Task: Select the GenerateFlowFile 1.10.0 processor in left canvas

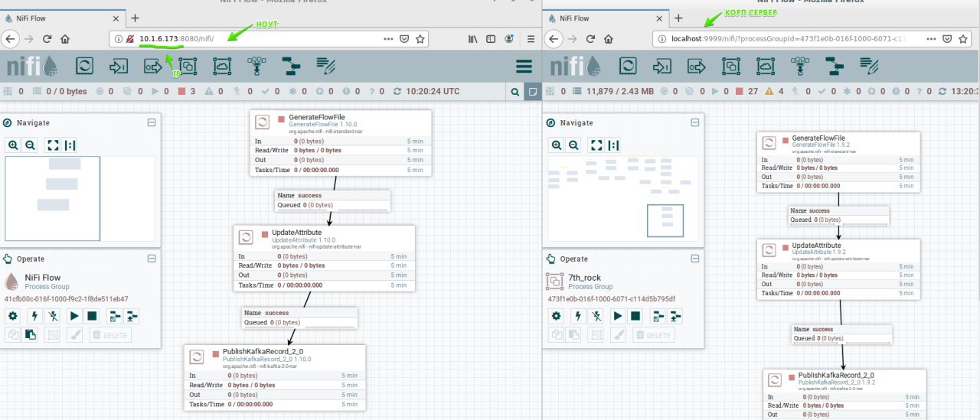Action: [341, 142]
